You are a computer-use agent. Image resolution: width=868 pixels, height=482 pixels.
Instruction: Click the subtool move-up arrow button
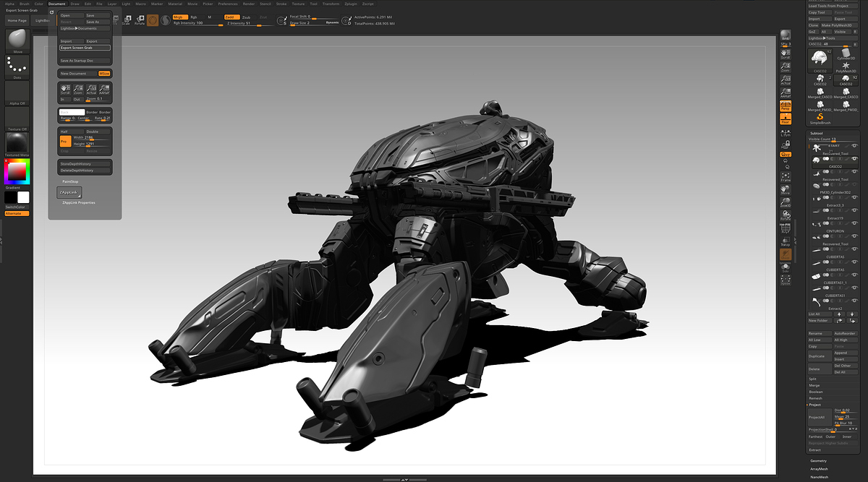839,314
